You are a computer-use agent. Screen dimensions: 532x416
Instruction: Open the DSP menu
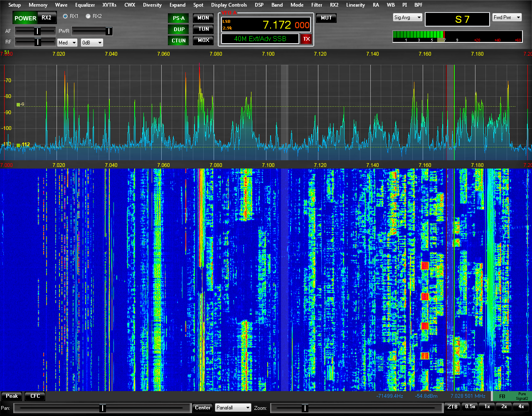click(x=259, y=5)
